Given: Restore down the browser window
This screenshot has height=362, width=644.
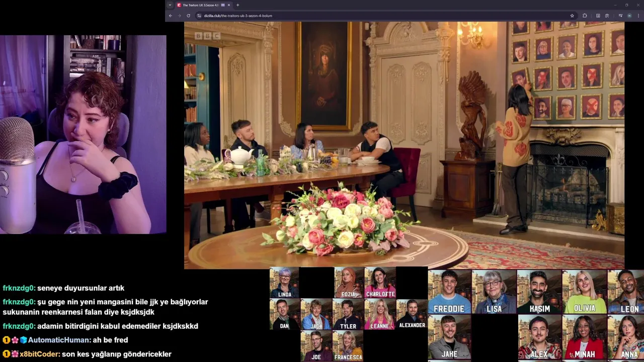Looking at the screenshot, I should click(x=626, y=5).
